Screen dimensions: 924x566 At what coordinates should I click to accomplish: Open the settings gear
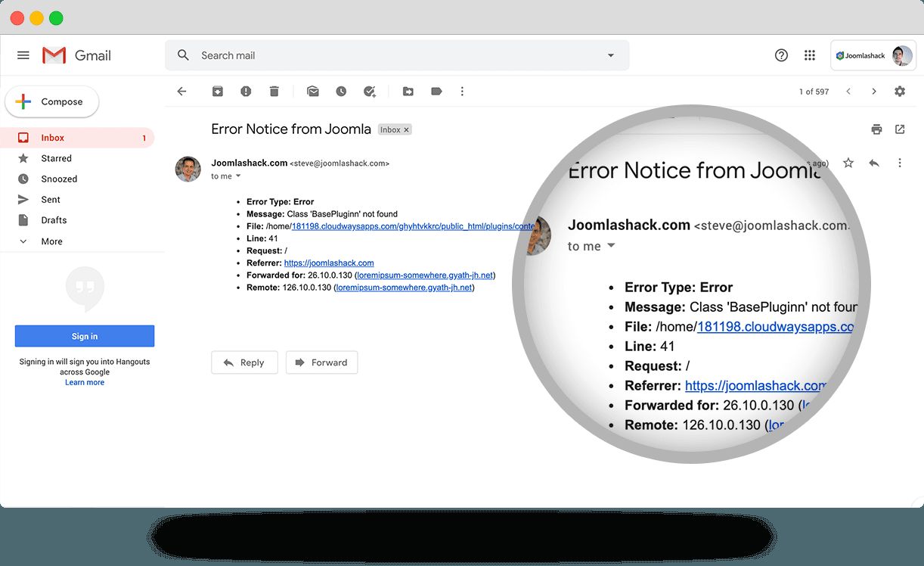click(x=900, y=92)
